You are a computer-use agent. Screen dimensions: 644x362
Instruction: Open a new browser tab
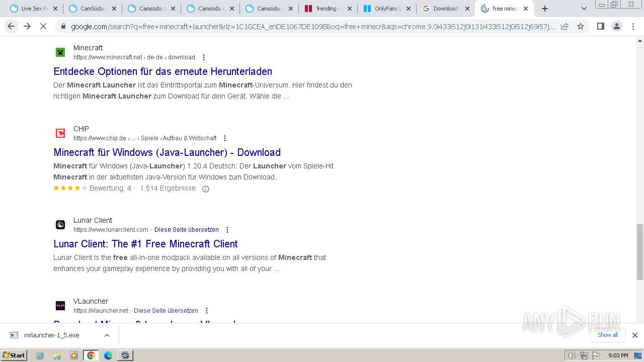[x=544, y=9]
